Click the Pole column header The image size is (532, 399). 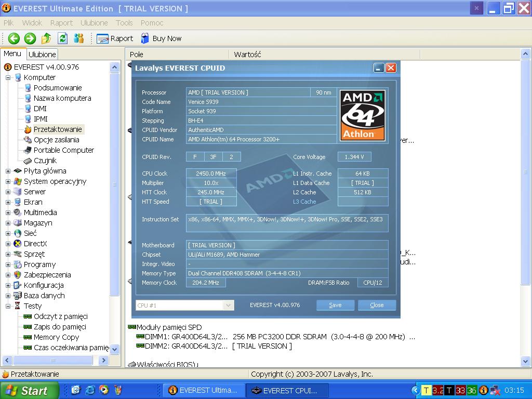click(178, 54)
